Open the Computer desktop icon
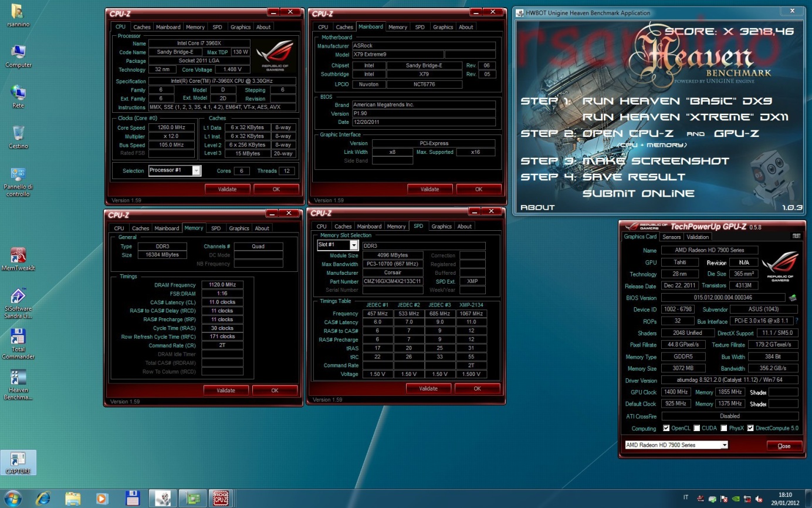Screen dimensions: 812x508 (x=18, y=56)
